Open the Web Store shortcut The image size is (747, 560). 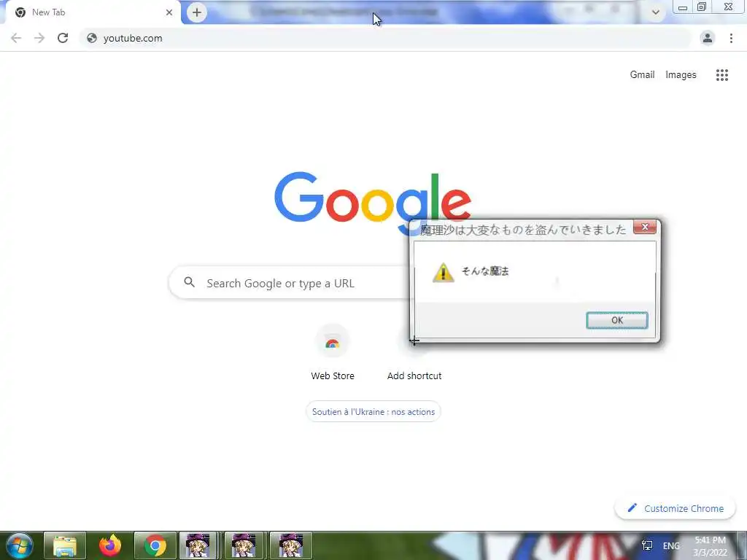coord(333,354)
